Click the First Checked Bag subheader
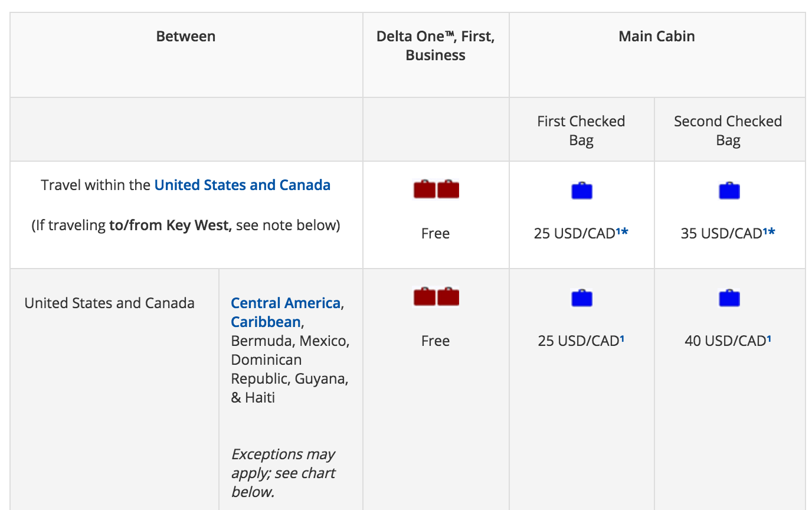Image resolution: width=812 pixels, height=510 pixels. pos(581,130)
